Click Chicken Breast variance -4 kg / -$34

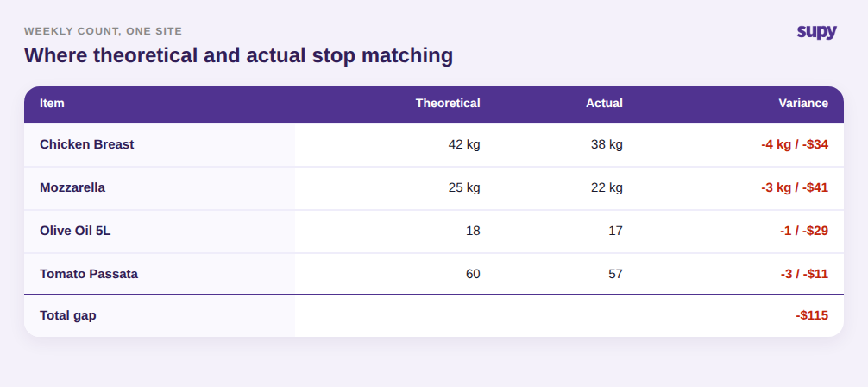tap(795, 145)
